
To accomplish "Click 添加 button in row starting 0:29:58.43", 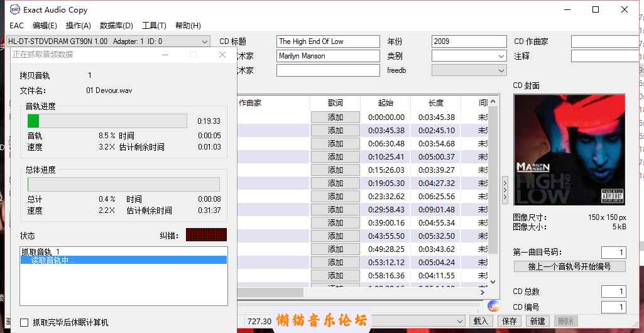I will (335, 209).
